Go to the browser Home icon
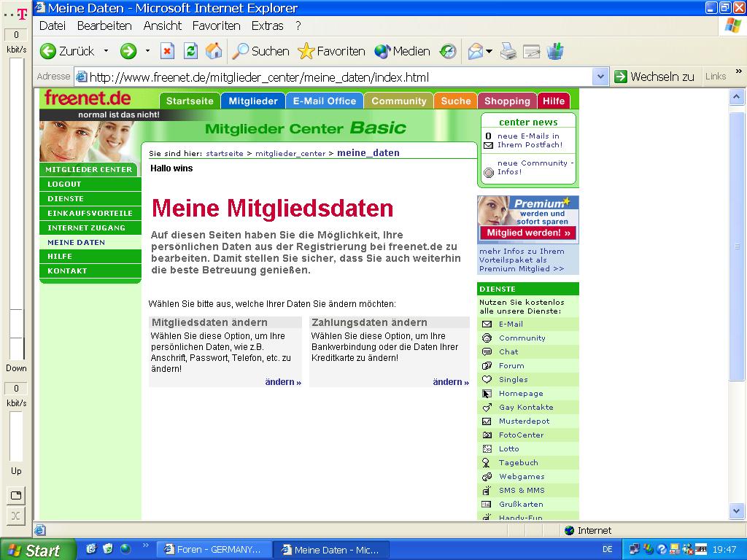The width and height of the screenshot is (747, 560). [214, 51]
